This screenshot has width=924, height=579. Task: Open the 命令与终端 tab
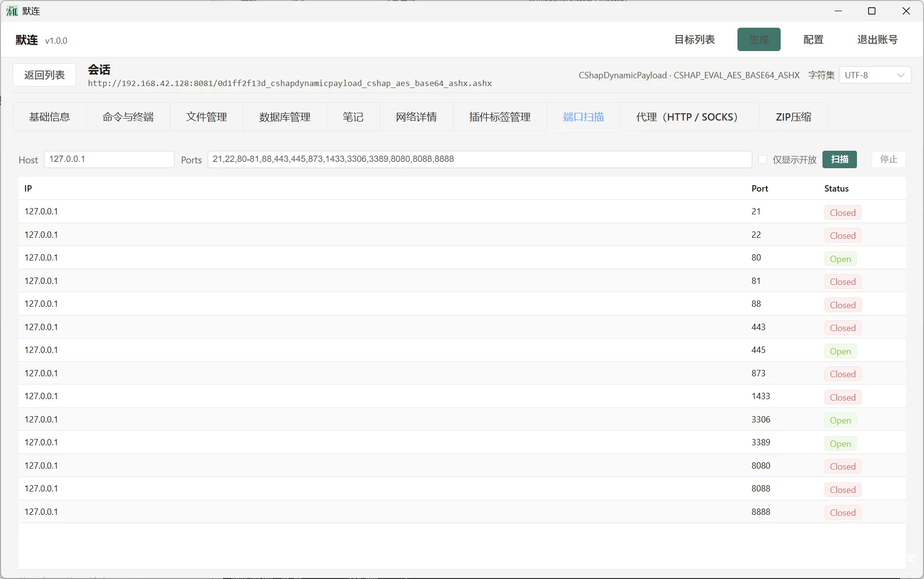128,117
